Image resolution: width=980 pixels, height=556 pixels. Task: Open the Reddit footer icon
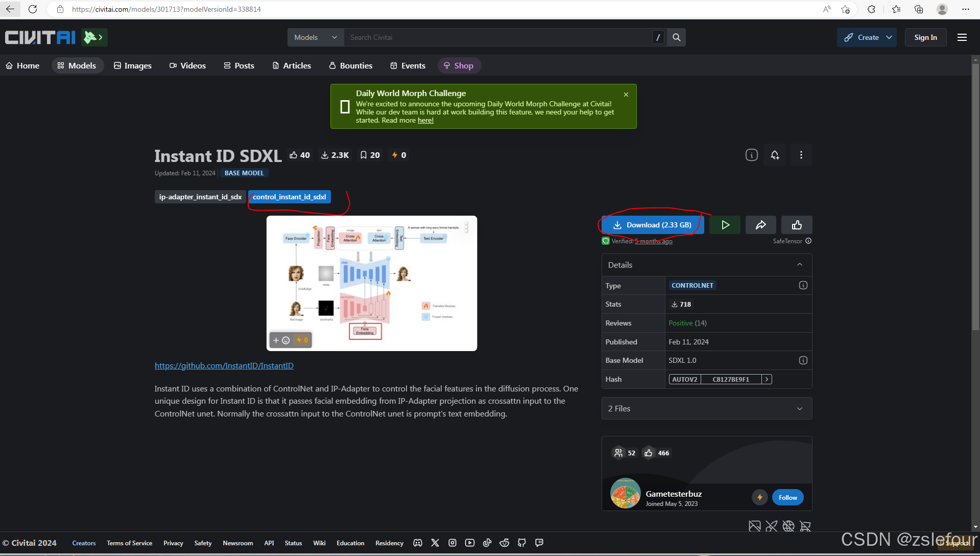tap(505, 543)
